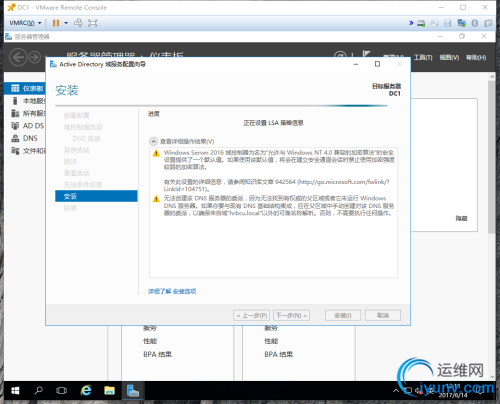Viewport: 500px width, 404px height.
Task: Click the 下一步(N) button
Action: click(291, 315)
